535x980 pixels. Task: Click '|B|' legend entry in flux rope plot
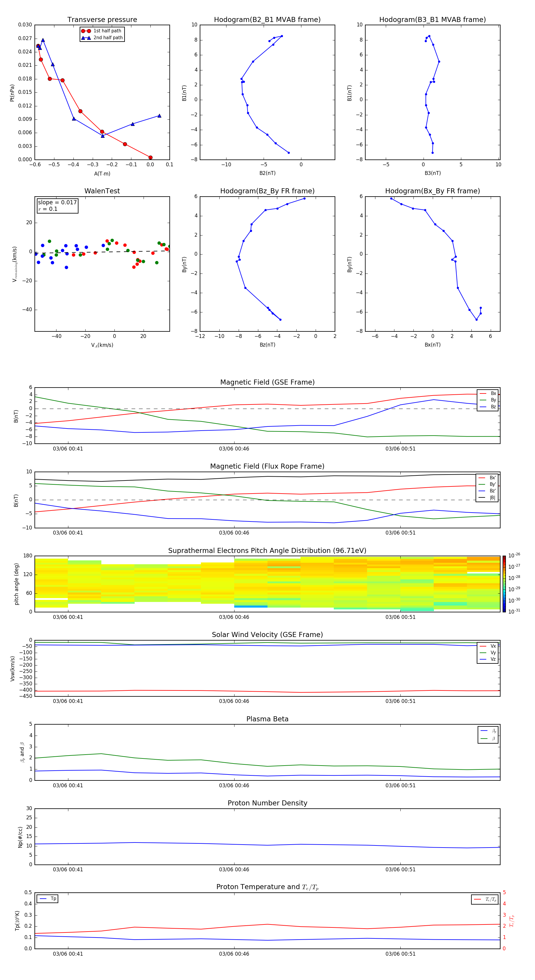pyautogui.click(x=487, y=498)
